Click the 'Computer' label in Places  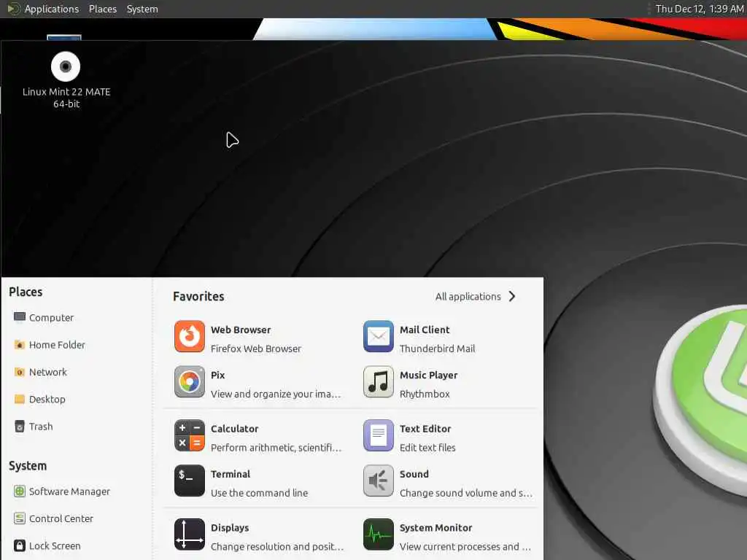pos(52,317)
